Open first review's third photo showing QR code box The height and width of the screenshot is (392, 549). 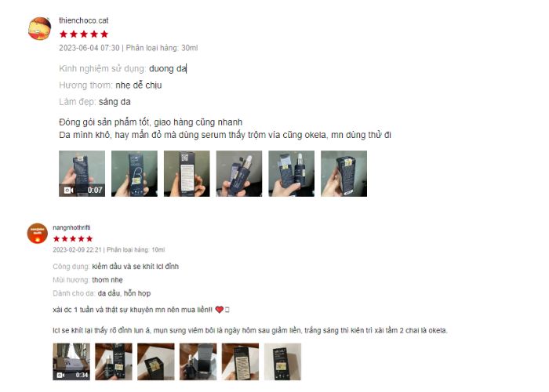187,173
